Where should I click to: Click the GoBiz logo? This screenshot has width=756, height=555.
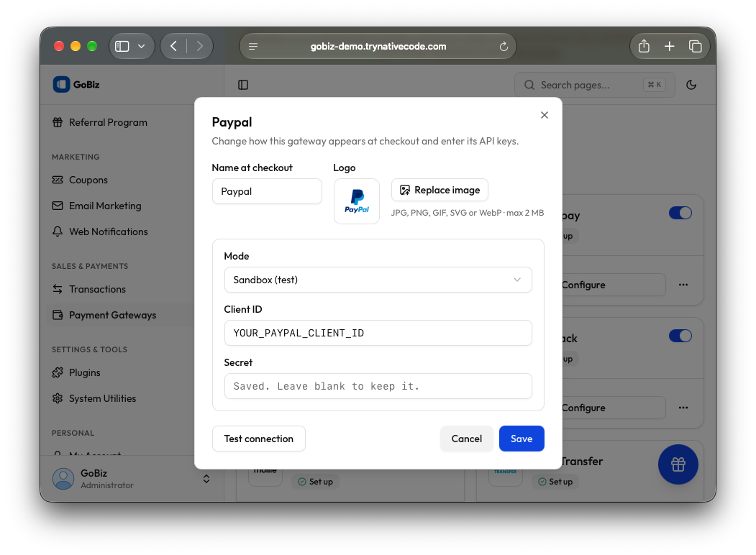[76, 84]
